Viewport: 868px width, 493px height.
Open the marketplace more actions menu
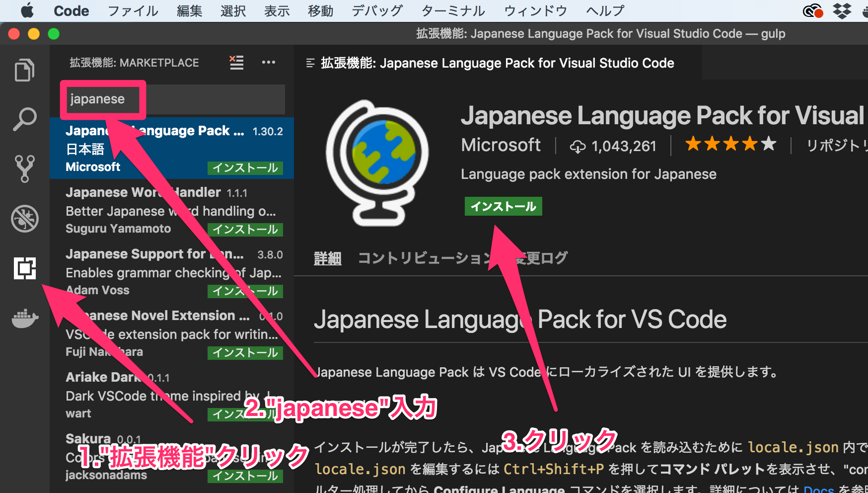[x=269, y=62]
